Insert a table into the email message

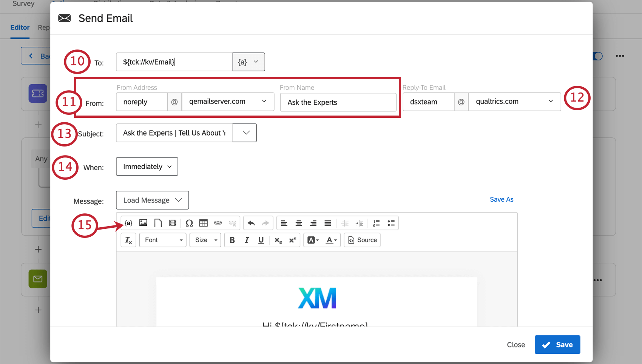click(x=204, y=223)
